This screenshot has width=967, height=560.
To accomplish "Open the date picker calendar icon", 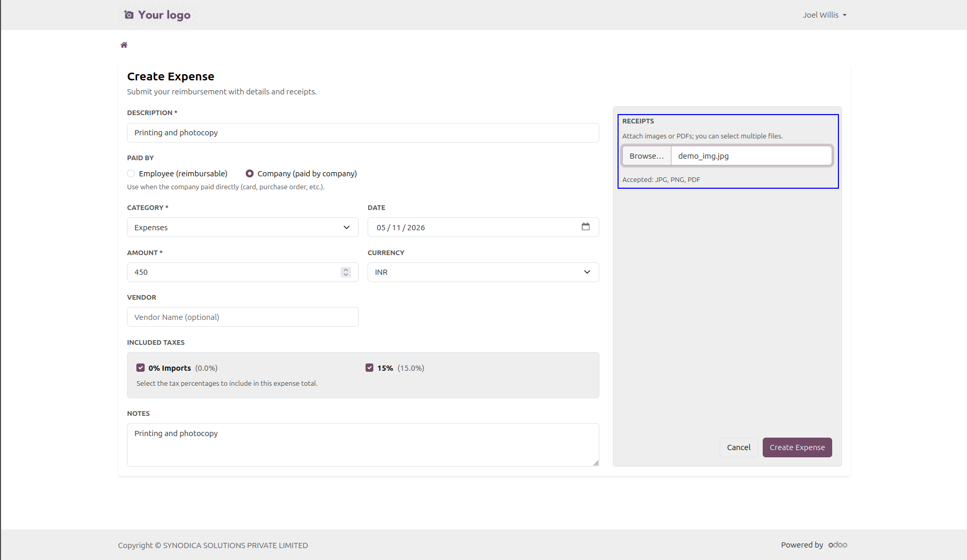I will (585, 227).
